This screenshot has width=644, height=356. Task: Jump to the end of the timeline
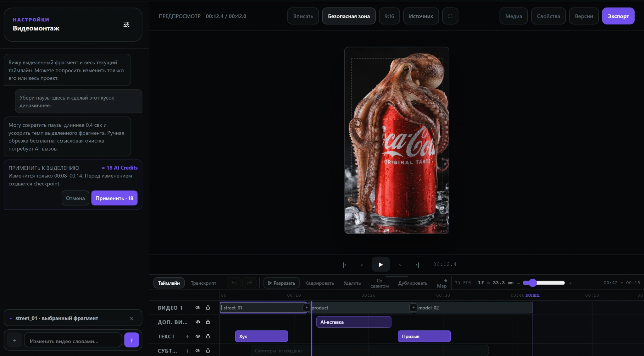[x=418, y=265]
